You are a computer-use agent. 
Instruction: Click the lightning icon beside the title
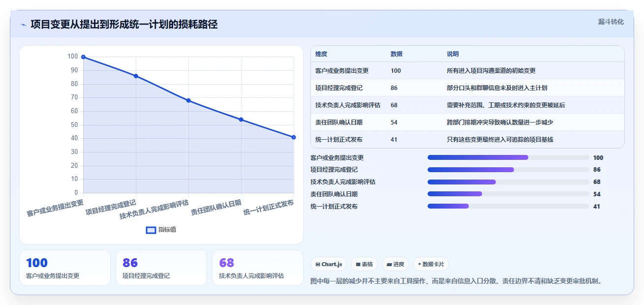[23, 25]
